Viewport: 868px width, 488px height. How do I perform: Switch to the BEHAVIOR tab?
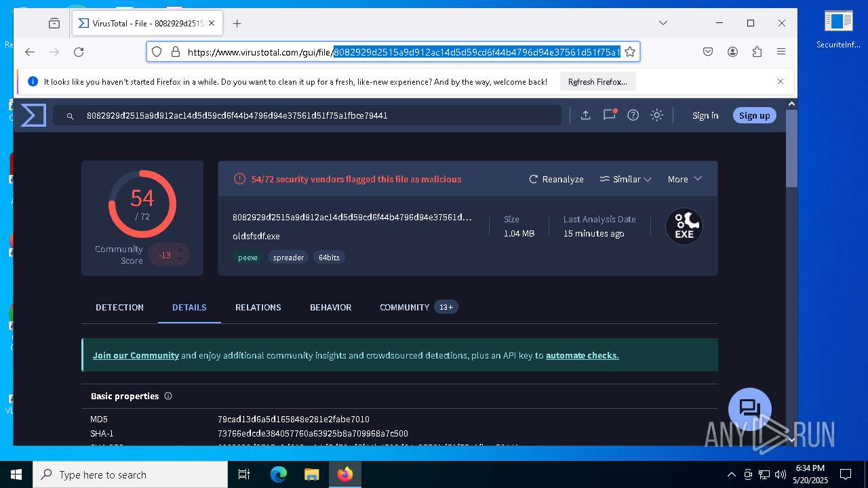330,307
